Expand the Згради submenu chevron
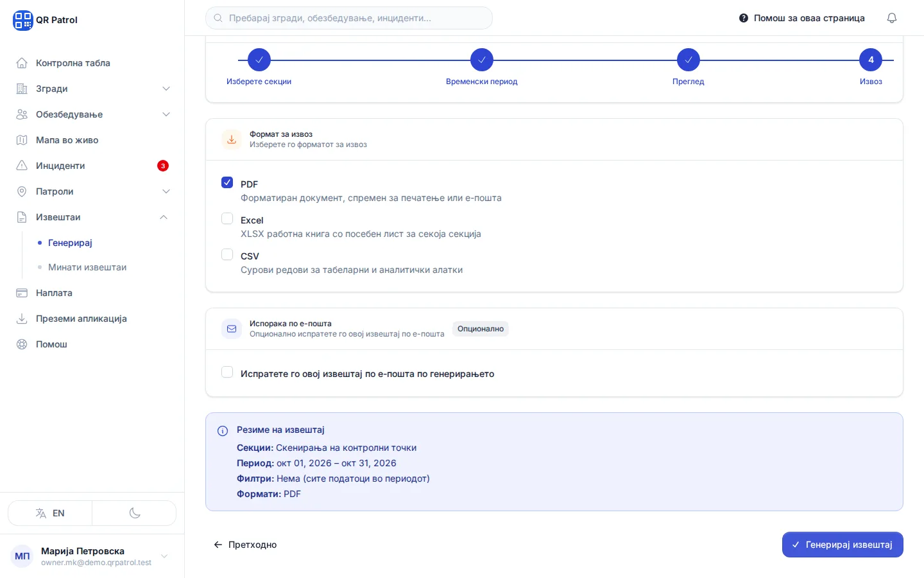 [166, 89]
